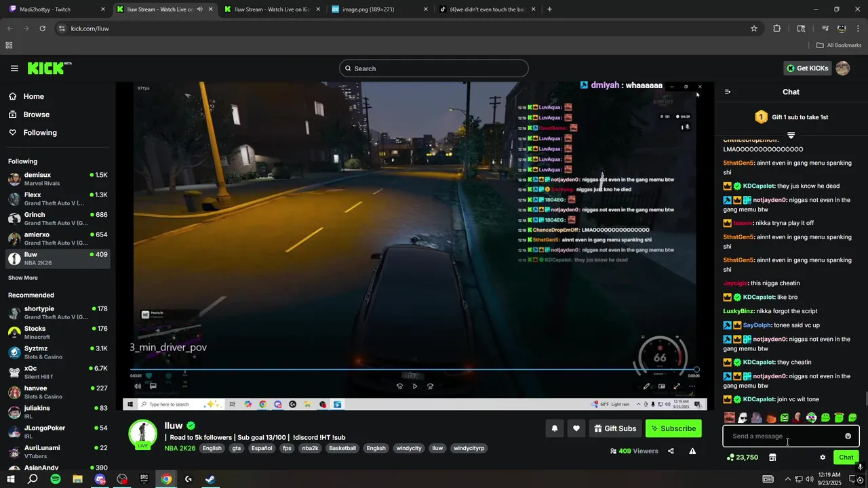The height and width of the screenshot is (488, 868).
Task: Click the Gift Subs button
Action: click(615, 428)
